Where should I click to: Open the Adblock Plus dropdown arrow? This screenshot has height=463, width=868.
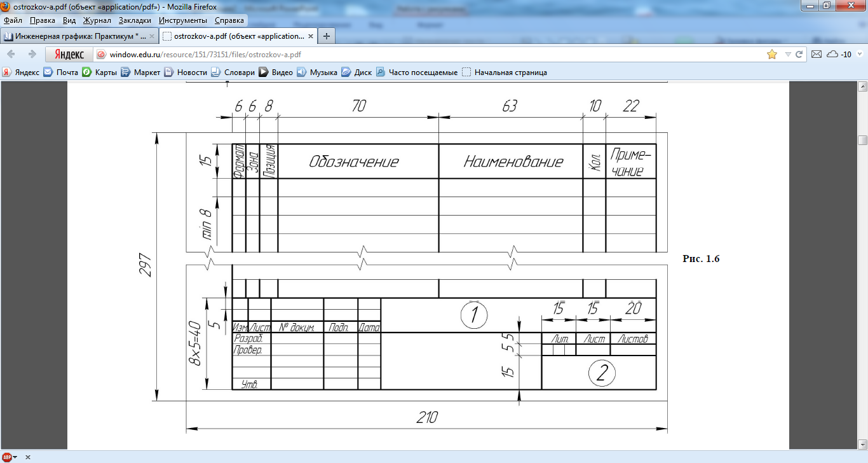[x=15, y=457]
